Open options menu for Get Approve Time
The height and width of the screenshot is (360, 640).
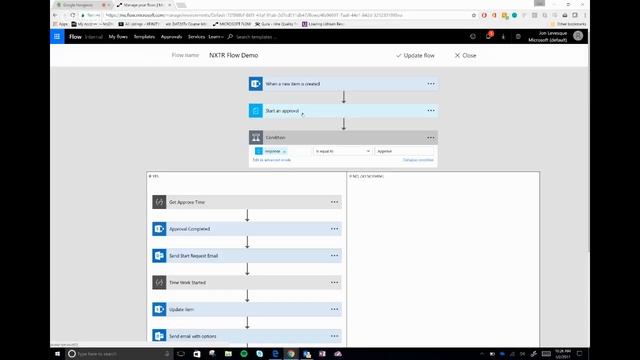[335, 202]
